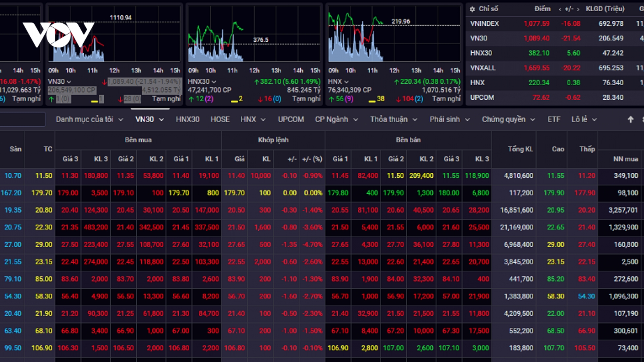
Task: Select the VNINDEX row in index list
Action: tap(555, 23)
